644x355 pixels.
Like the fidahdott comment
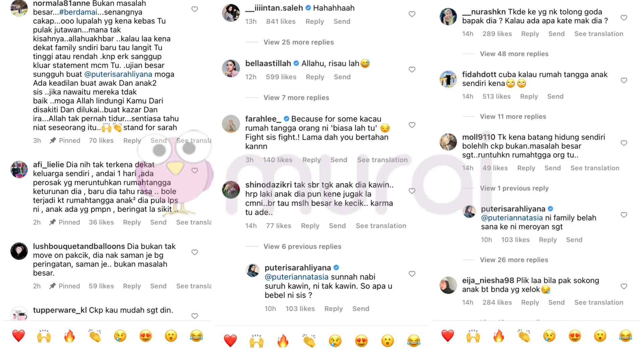pyautogui.click(x=624, y=80)
